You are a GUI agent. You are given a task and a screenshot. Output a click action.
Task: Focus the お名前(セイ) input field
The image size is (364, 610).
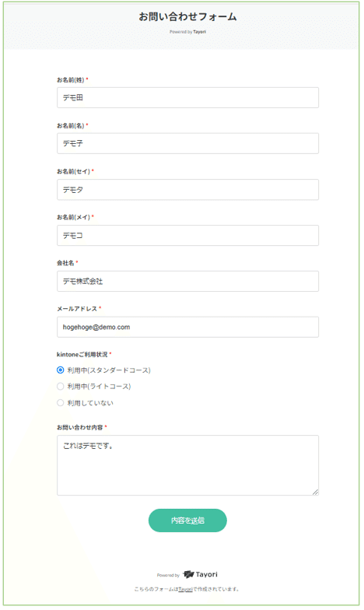pyautogui.click(x=188, y=190)
